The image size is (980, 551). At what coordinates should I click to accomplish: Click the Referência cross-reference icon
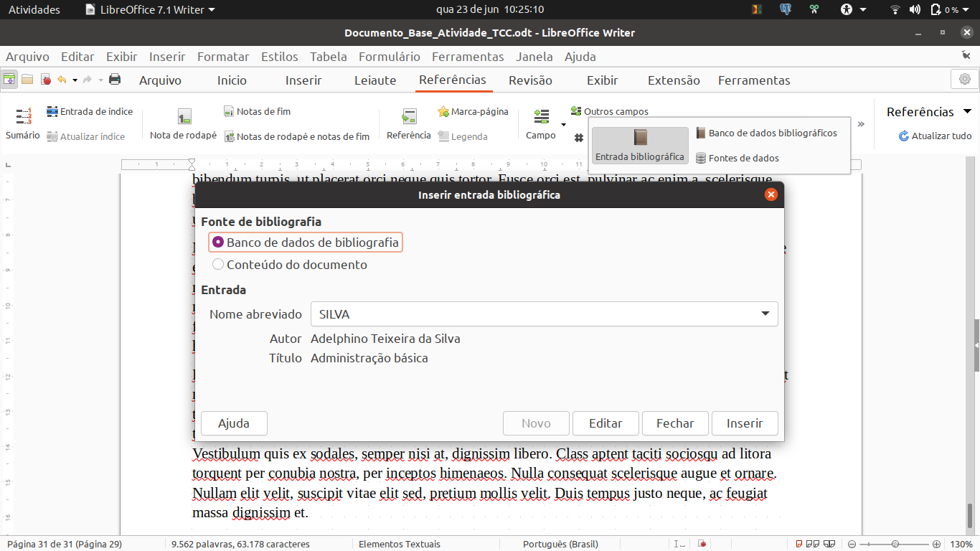click(409, 116)
